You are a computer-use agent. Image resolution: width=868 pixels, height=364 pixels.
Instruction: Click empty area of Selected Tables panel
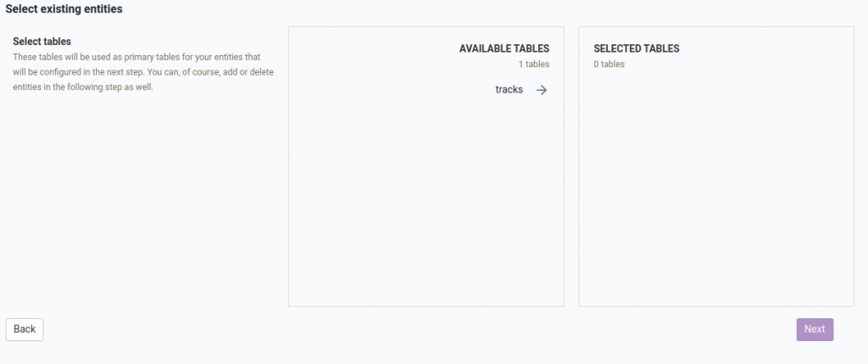coord(715,195)
